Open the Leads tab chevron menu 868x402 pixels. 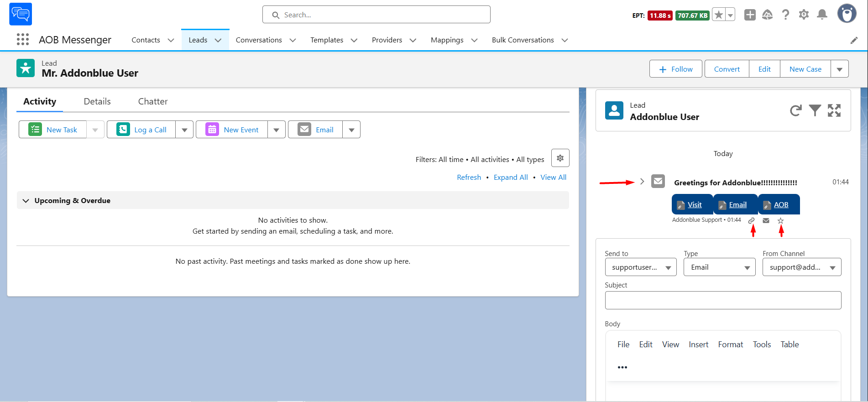pyautogui.click(x=218, y=40)
